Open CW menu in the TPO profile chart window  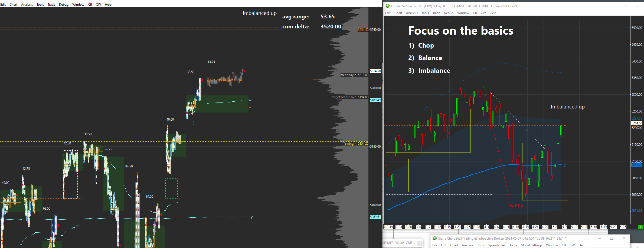coord(99,5)
